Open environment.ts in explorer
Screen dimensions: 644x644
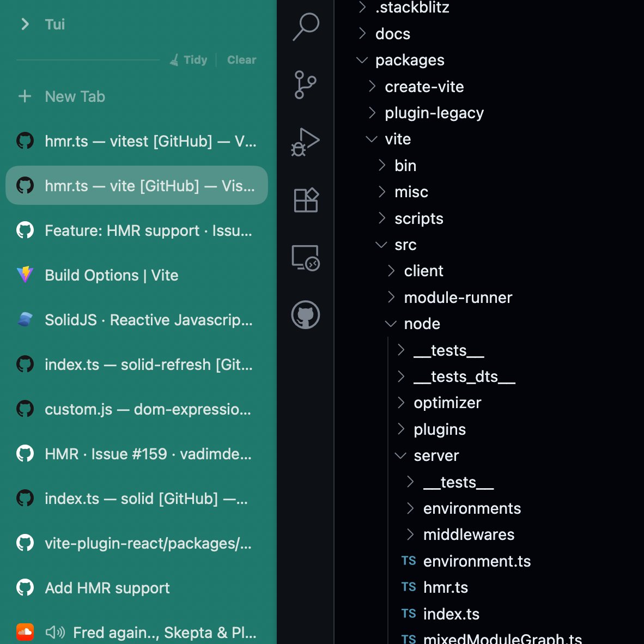[x=477, y=561]
